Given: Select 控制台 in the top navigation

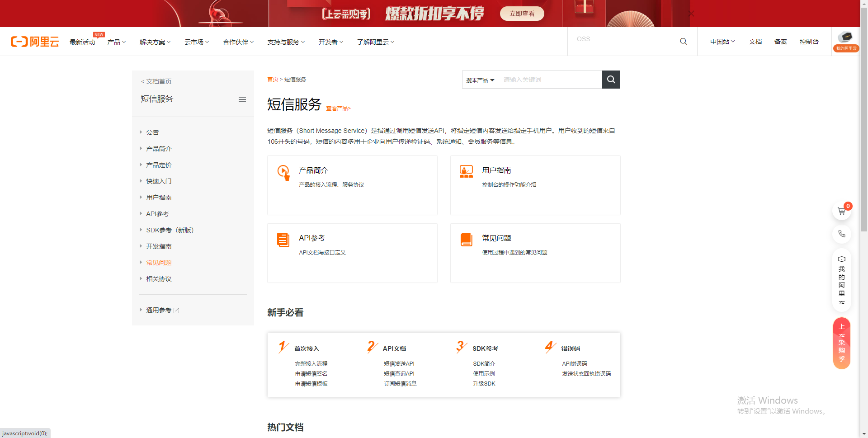Looking at the screenshot, I should [x=809, y=41].
